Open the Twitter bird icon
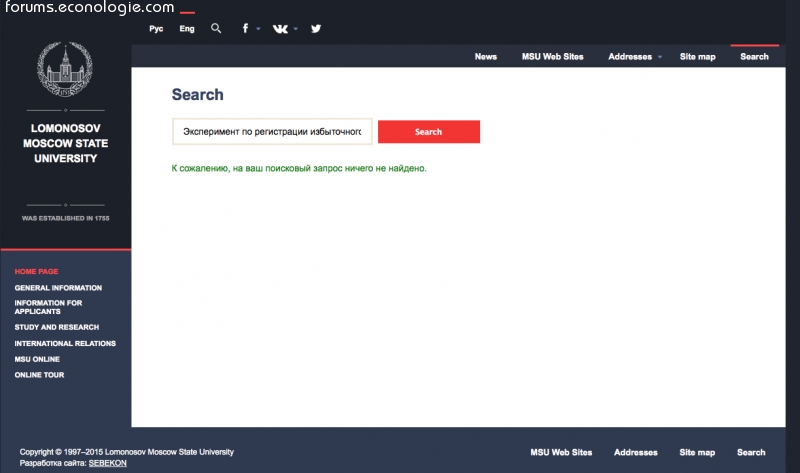The height and width of the screenshot is (473, 800). click(316, 29)
